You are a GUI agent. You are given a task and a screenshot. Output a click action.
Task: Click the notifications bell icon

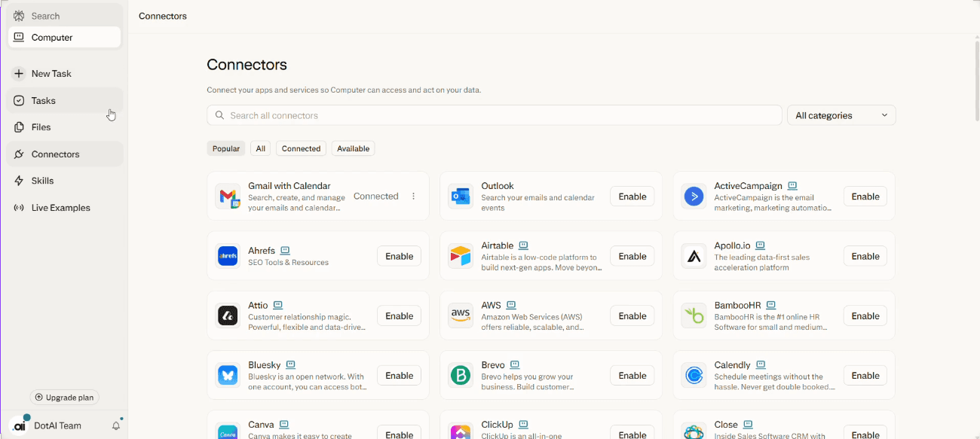pyautogui.click(x=116, y=425)
